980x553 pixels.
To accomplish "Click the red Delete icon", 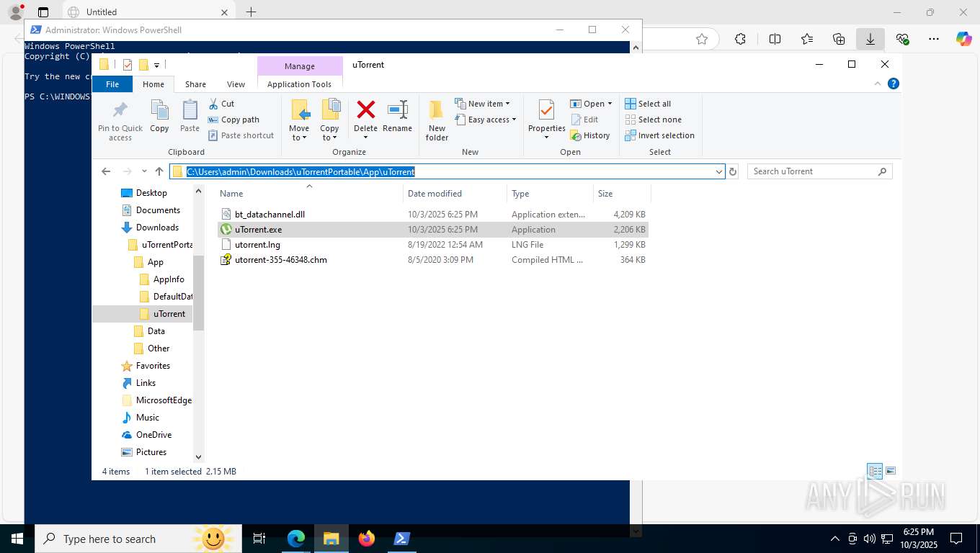I will coord(365,110).
